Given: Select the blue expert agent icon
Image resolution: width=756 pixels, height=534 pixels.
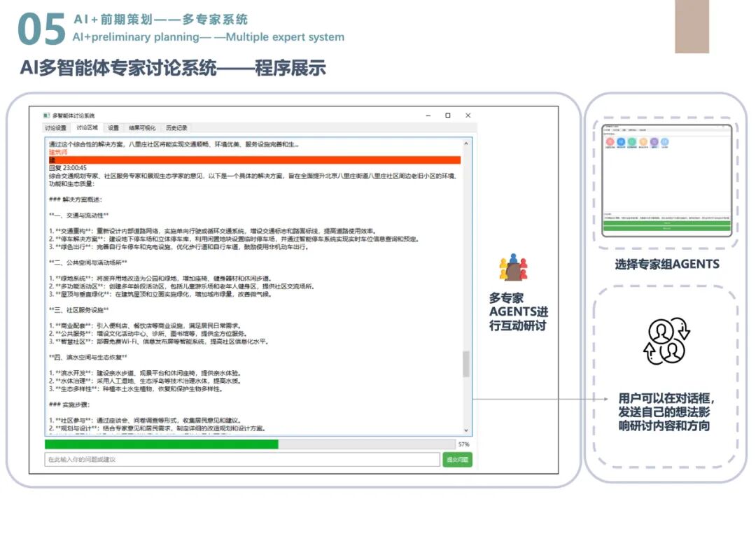Looking at the screenshot, I should (x=622, y=141).
